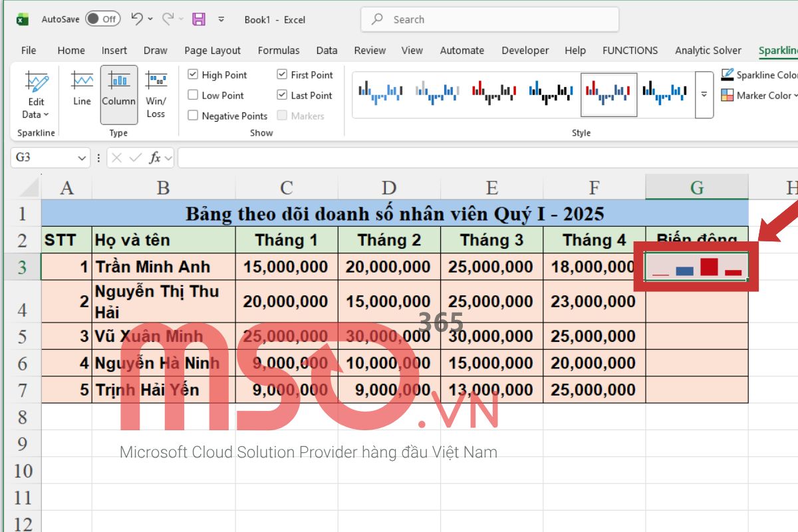Screen dimensions: 798x532
Task: Select the cell with 13,000,000
Action: tap(491, 390)
